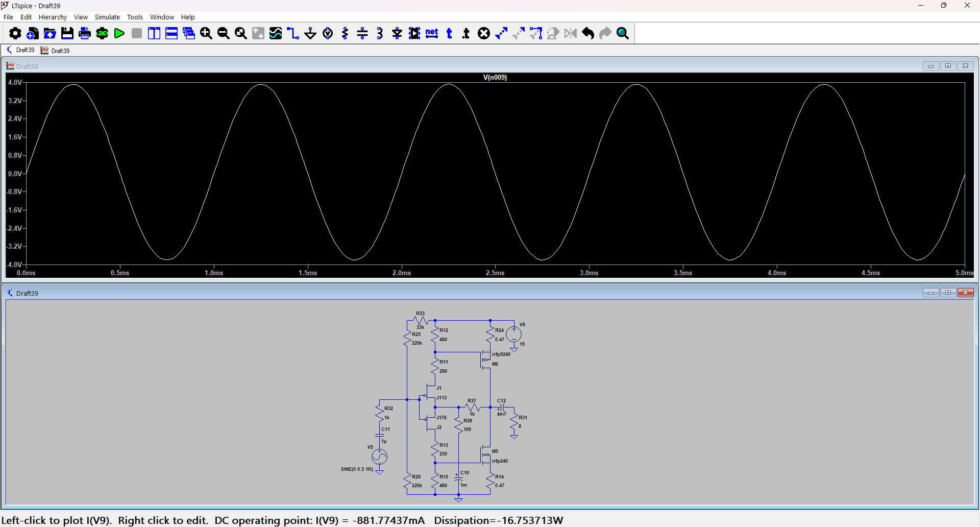
Task: Click the J113 JFET label
Action: [x=442, y=398]
